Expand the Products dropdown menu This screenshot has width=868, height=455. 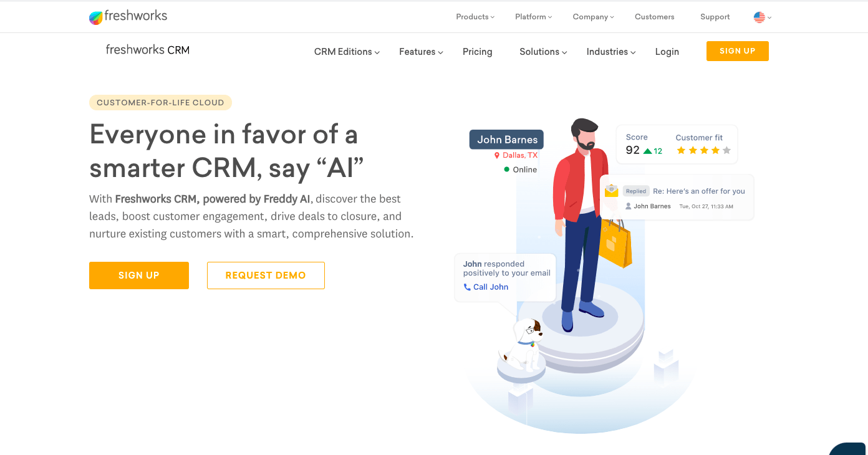tap(475, 17)
